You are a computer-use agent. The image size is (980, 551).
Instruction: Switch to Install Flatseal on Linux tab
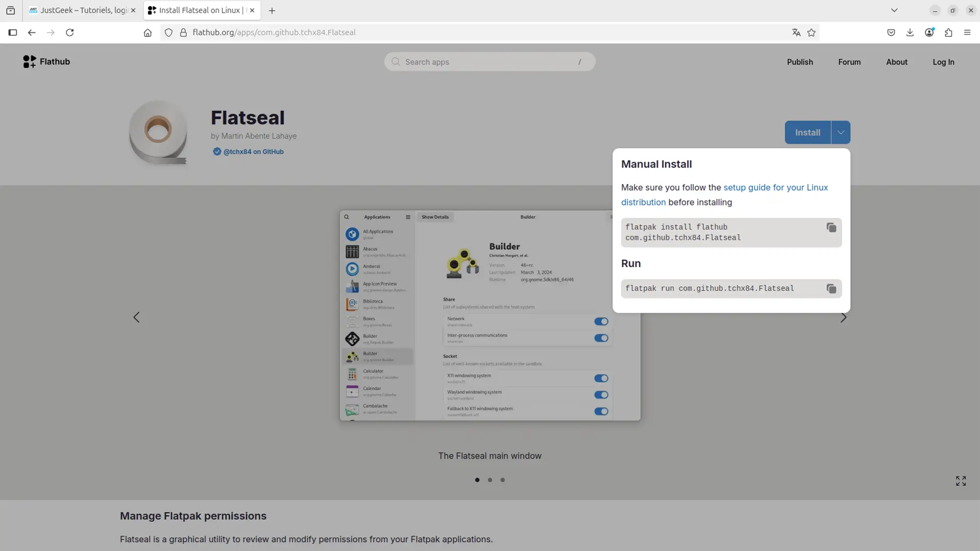(x=202, y=10)
